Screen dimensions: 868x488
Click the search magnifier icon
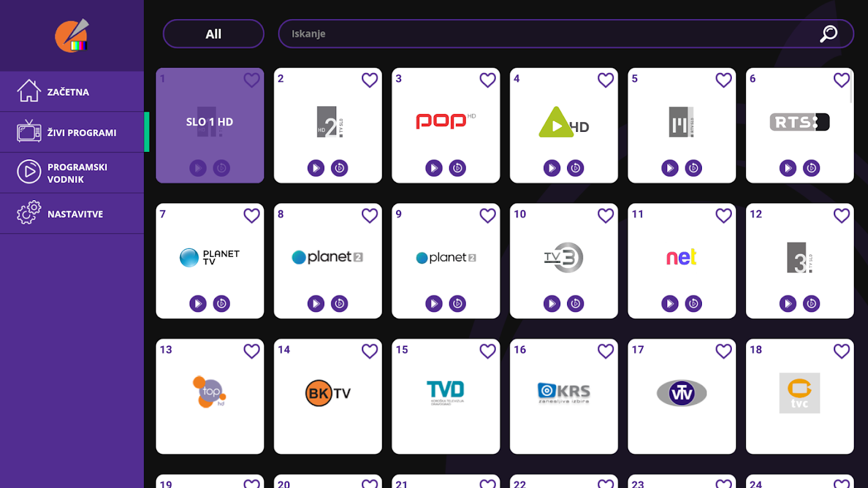coord(828,34)
